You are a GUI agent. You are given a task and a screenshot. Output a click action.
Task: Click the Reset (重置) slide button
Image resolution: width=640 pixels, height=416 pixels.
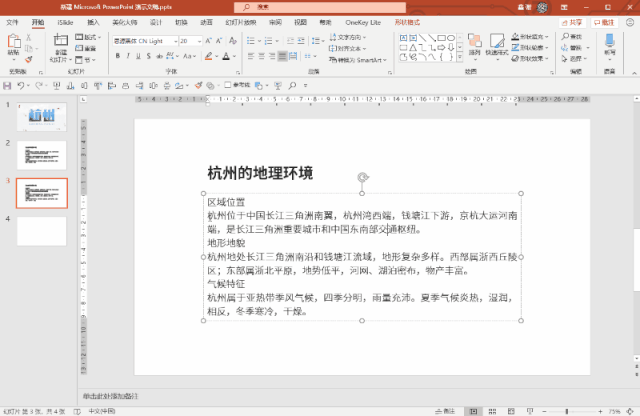pyautogui.click(x=85, y=48)
